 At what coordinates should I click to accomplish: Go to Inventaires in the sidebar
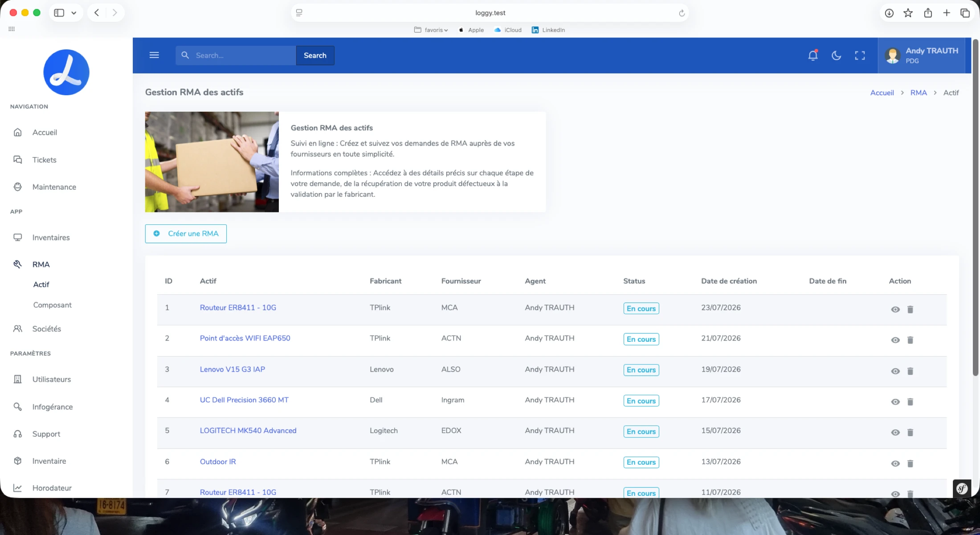pos(51,237)
